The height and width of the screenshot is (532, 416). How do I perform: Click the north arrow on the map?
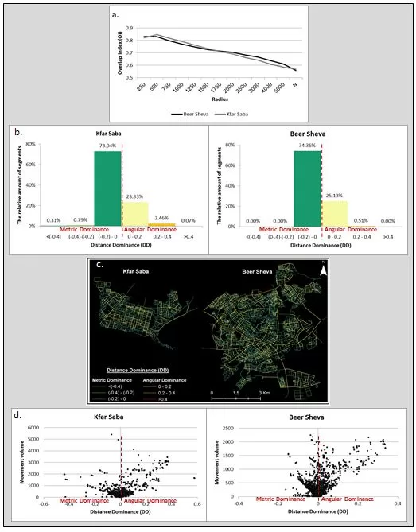(324, 270)
